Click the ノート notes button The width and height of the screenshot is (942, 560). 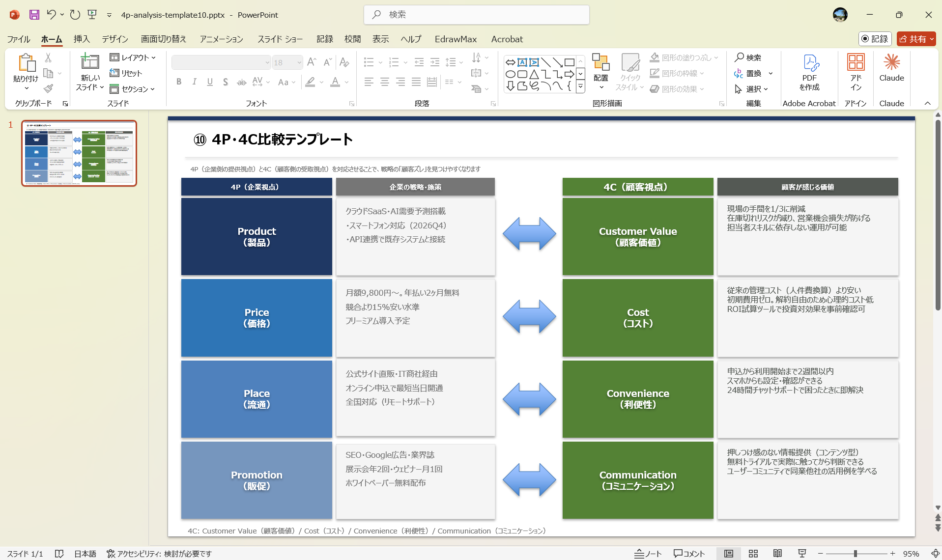pyautogui.click(x=648, y=554)
